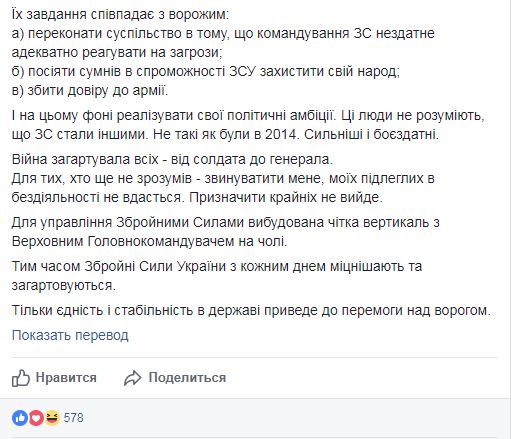Click the red heart reaction icon
Image resolution: width=511 pixels, height=439 pixels.
click(x=36, y=418)
